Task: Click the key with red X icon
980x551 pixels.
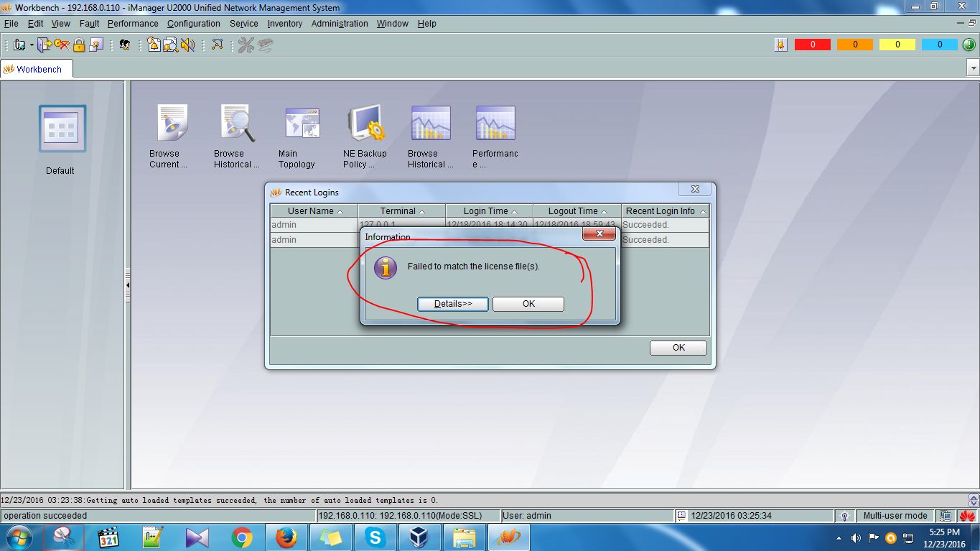Action: (x=62, y=45)
